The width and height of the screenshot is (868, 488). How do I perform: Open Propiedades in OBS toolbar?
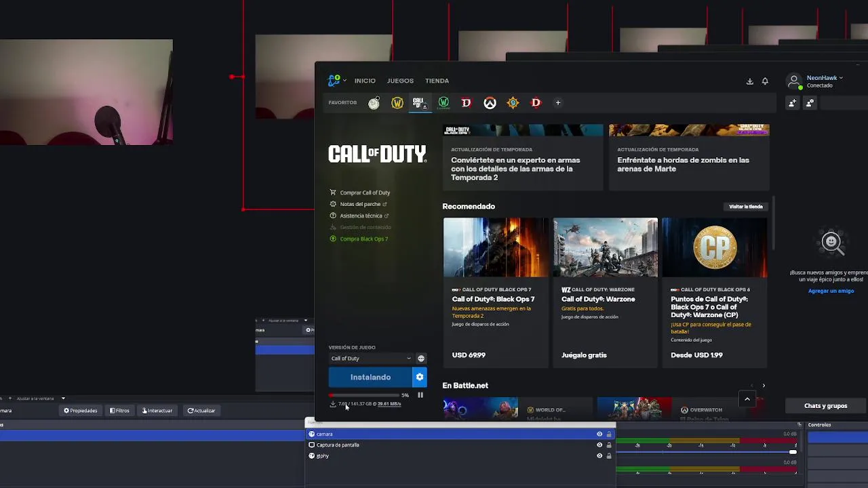(81, 411)
